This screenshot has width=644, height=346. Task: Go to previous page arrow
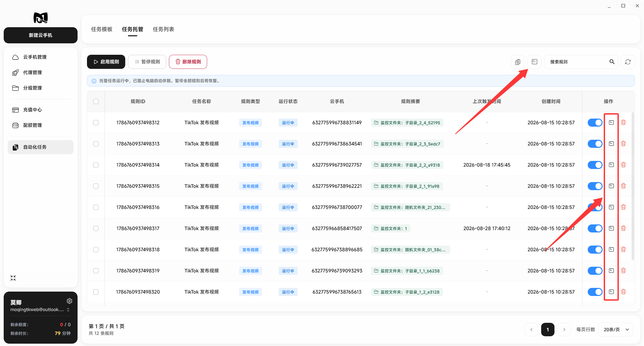coord(531,330)
